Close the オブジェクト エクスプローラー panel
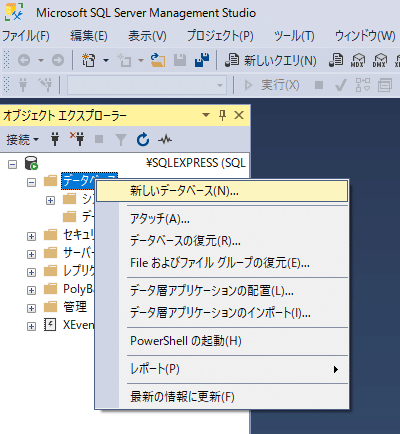This screenshot has height=434, width=400. pyautogui.click(x=239, y=115)
